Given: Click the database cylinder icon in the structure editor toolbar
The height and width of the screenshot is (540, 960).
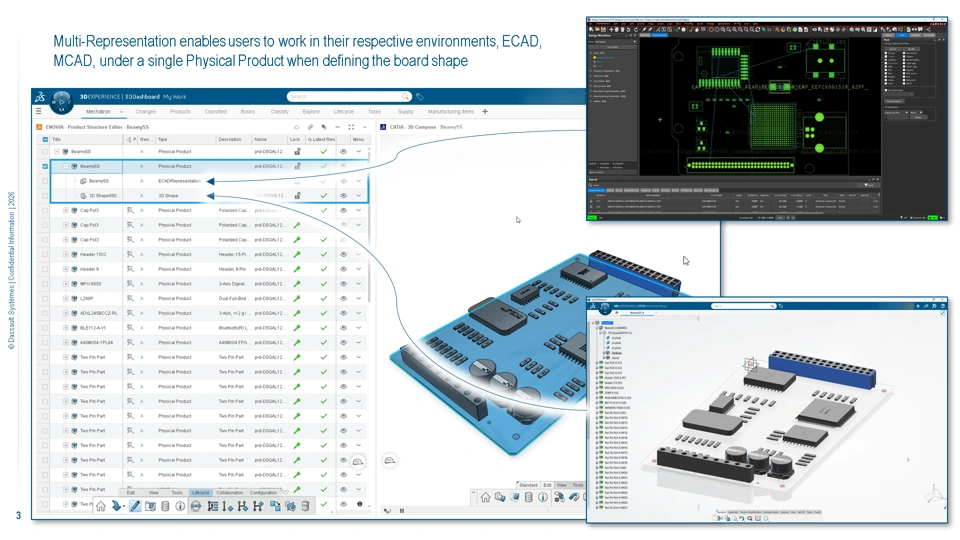Looking at the screenshot, I should click(x=165, y=506).
